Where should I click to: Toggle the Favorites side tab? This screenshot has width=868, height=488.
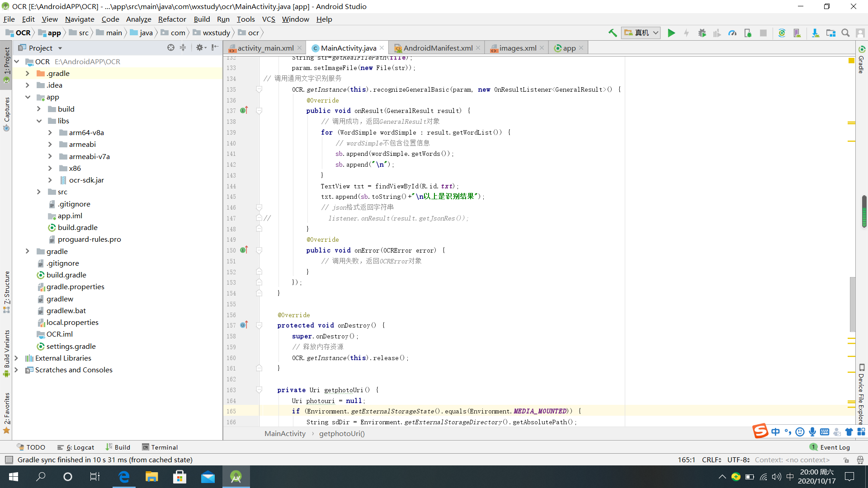[x=6, y=413]
